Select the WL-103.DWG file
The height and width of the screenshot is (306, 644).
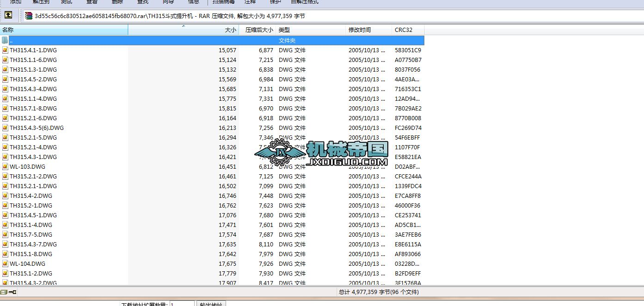coord(28,166)
